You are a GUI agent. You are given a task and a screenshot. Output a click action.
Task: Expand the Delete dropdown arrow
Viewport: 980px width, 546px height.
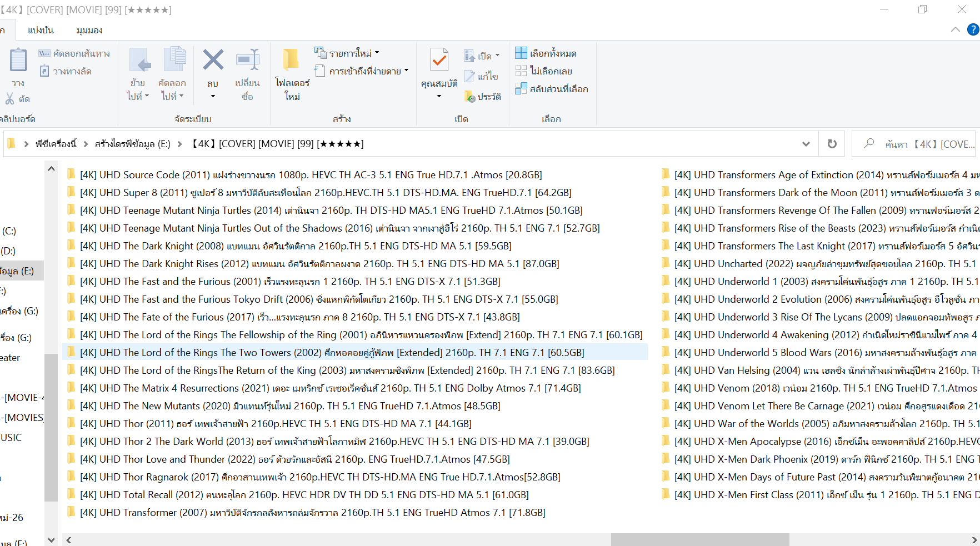pos(213,96)
